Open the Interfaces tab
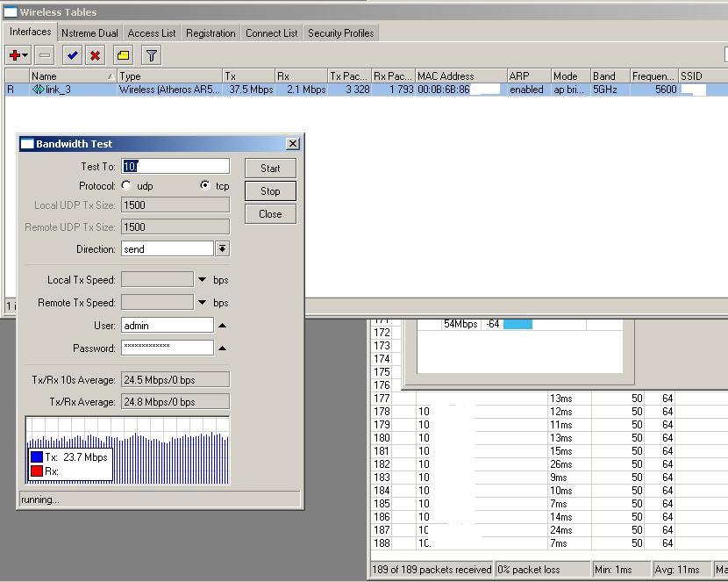Viewport: 728px width, 582px height. pyautogui.click(x=30, y=32)
